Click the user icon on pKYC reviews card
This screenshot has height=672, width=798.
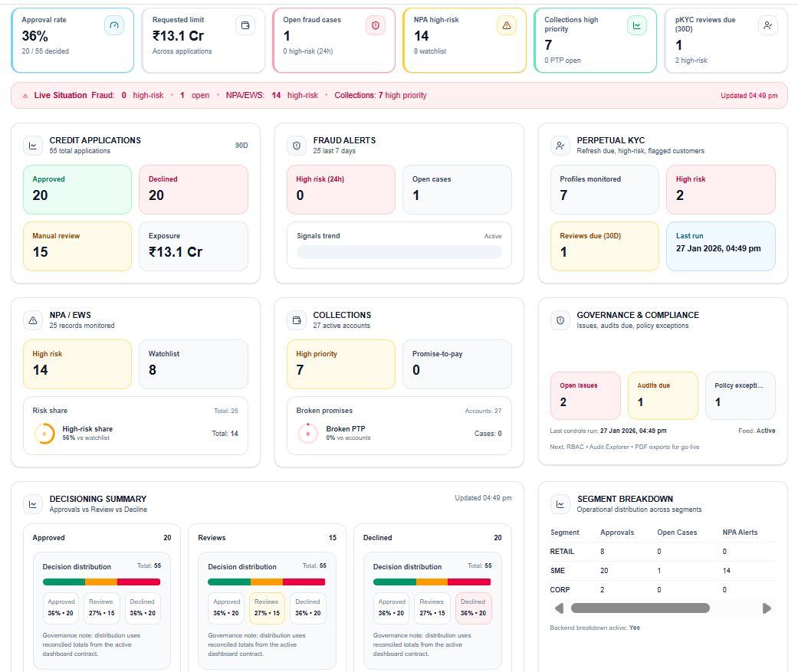point(767,25)
